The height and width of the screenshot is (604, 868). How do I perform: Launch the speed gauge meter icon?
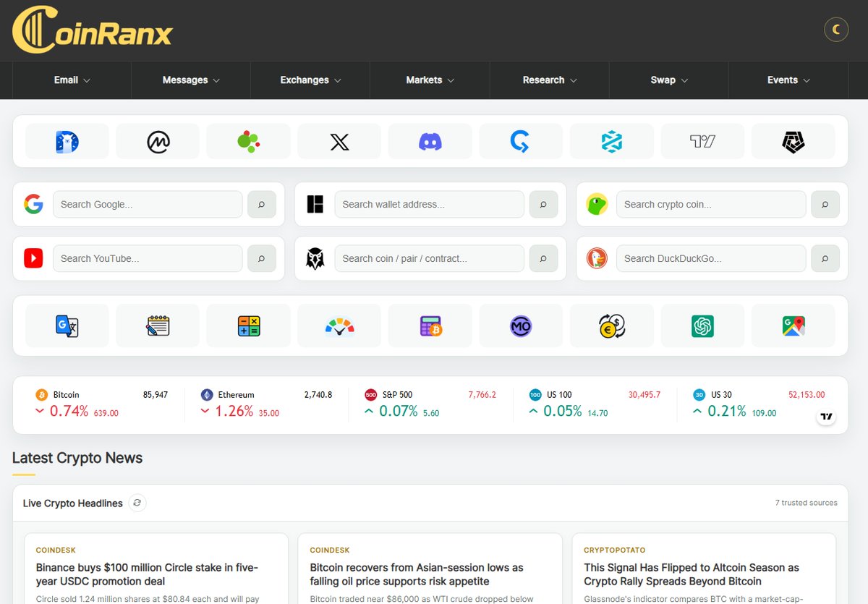pyautogui.click(x=339, y=326)
